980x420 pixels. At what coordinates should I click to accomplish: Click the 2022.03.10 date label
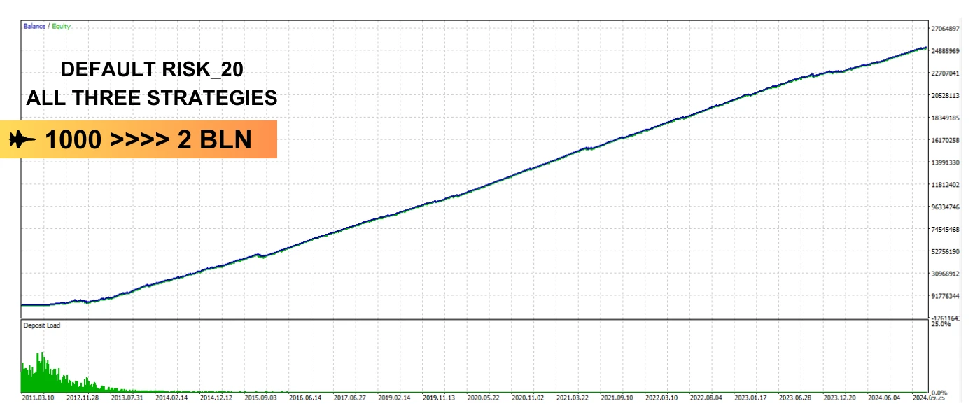tap(661, 398)
